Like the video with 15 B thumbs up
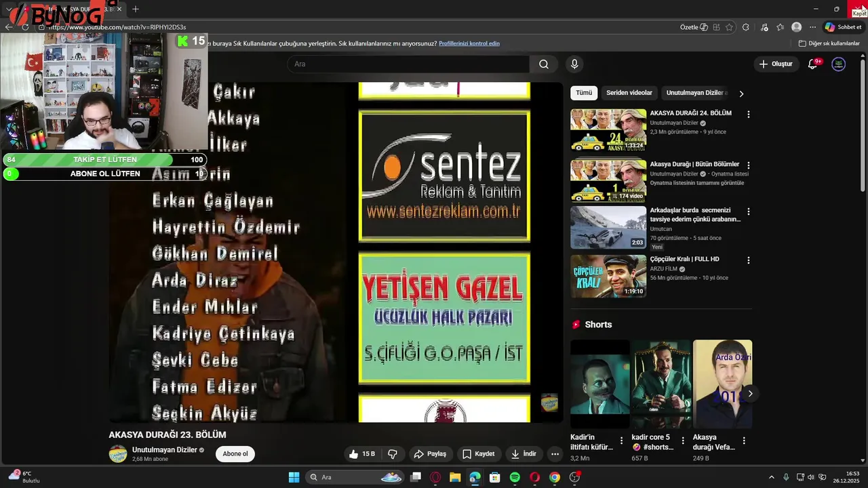This screenshot has height=488, width=868. (x=361, y=454)
